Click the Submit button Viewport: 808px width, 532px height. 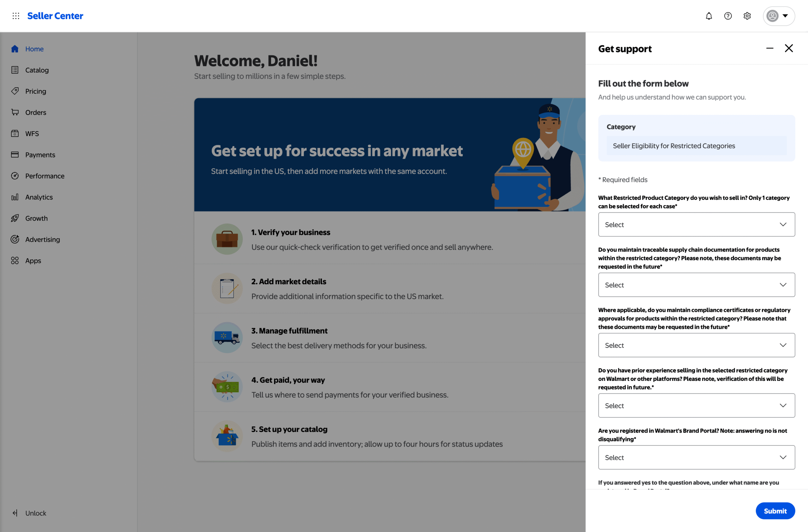point(775,511)
